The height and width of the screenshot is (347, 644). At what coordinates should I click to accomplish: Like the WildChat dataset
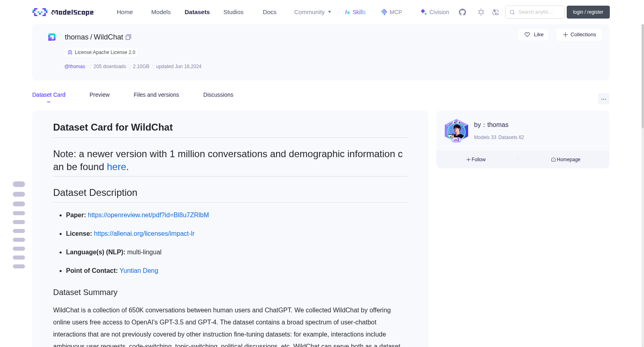(x=533, y=35)
